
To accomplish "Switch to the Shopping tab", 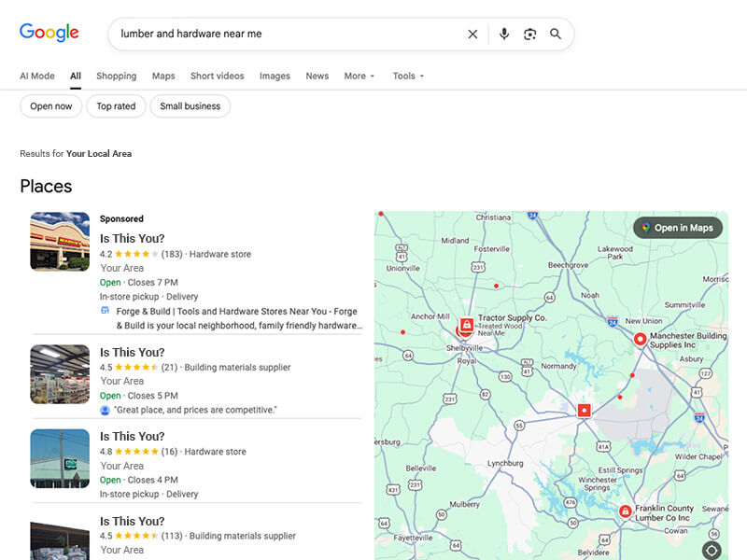I will [116, 77].
